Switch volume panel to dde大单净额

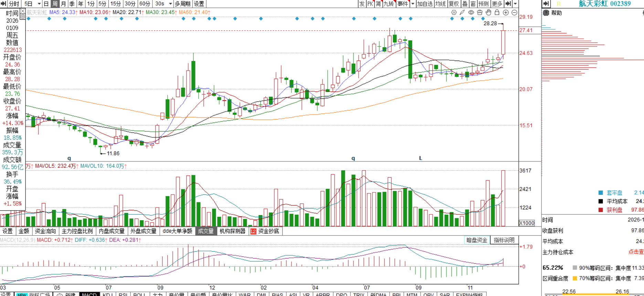click(177, 231)
